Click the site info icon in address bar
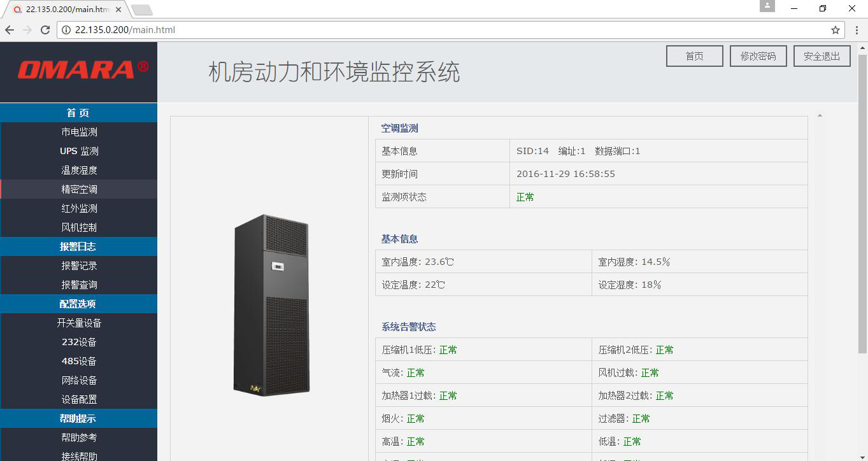 pos(66,30)
